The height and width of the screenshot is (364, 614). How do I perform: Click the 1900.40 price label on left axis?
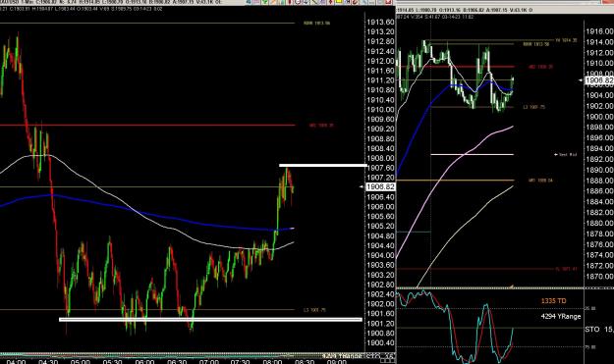380,342
